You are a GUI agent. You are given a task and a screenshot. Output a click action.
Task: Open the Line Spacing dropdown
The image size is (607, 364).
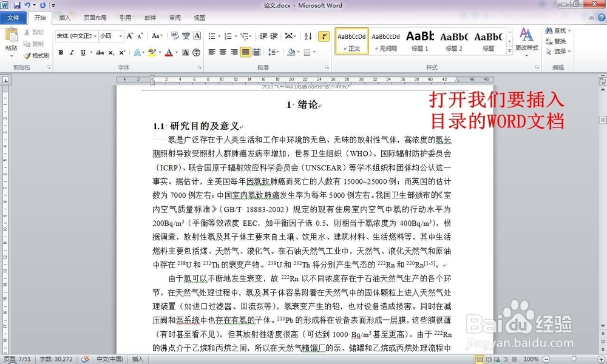click(273, 52)
